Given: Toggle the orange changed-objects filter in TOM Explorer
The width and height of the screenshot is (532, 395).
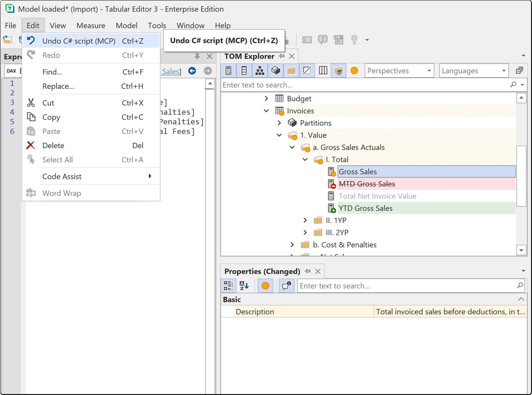Looking at the screenshot, I should [x=354, y=71].
